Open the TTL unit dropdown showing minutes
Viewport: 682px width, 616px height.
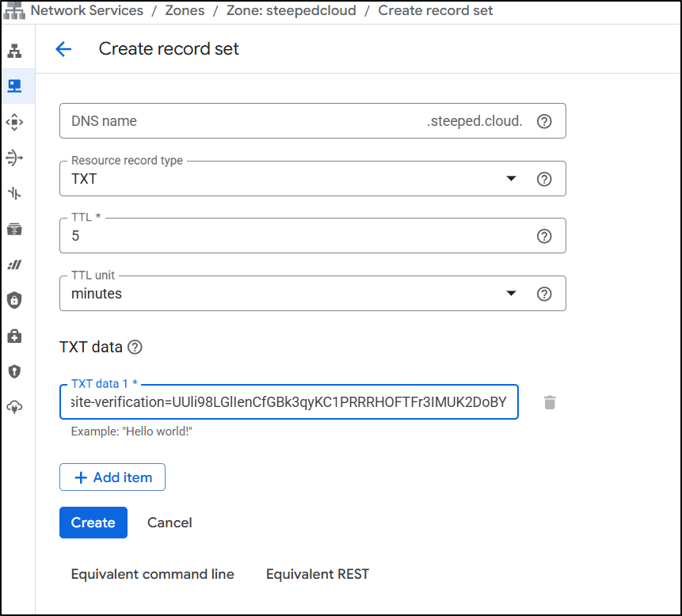pyautogui.click(x=511, y=294)
